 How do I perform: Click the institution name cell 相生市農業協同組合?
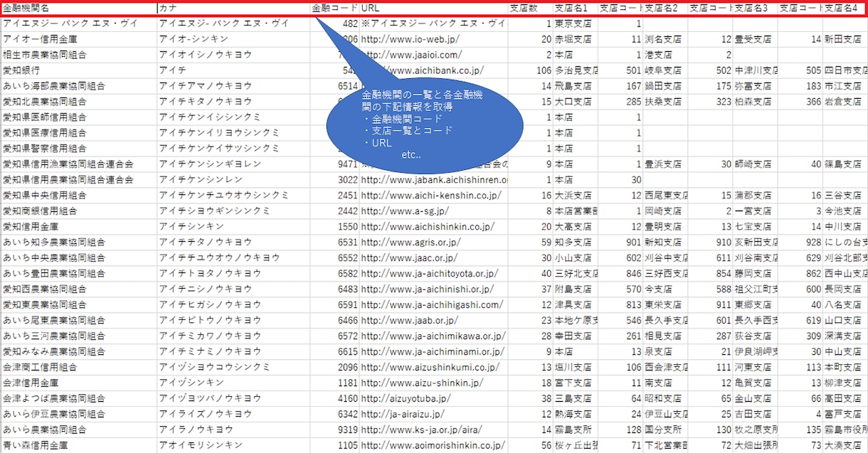tap(78, 55)
